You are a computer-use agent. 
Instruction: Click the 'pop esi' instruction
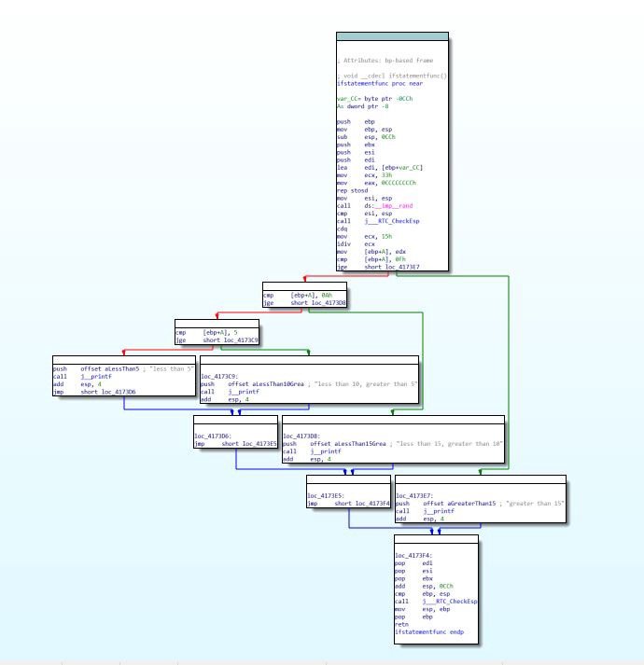[x=413, y=571]
